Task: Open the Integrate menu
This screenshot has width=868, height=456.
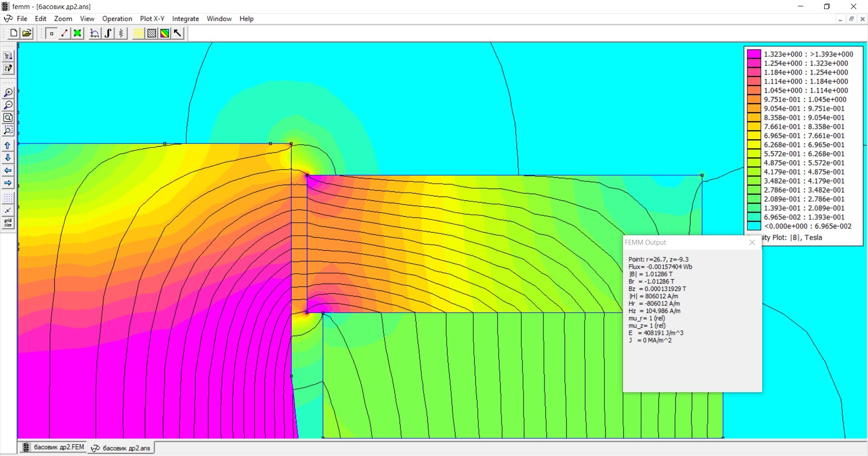Action: click(185, 19)
